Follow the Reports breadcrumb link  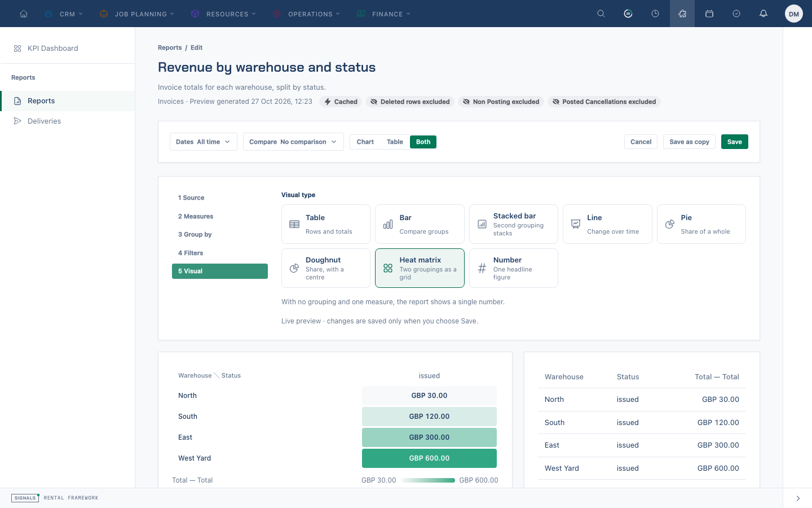[170, 48]
